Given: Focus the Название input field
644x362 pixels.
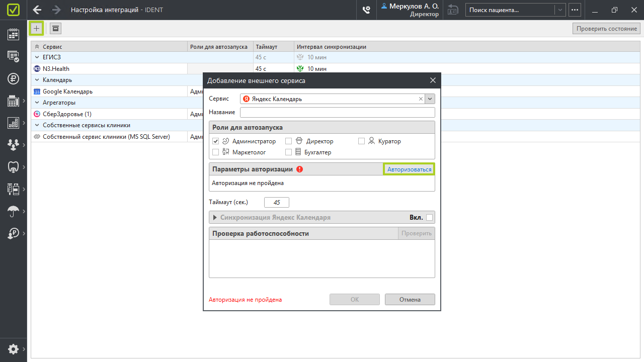Looking at the screenshot, I should [x=338, y=112].
